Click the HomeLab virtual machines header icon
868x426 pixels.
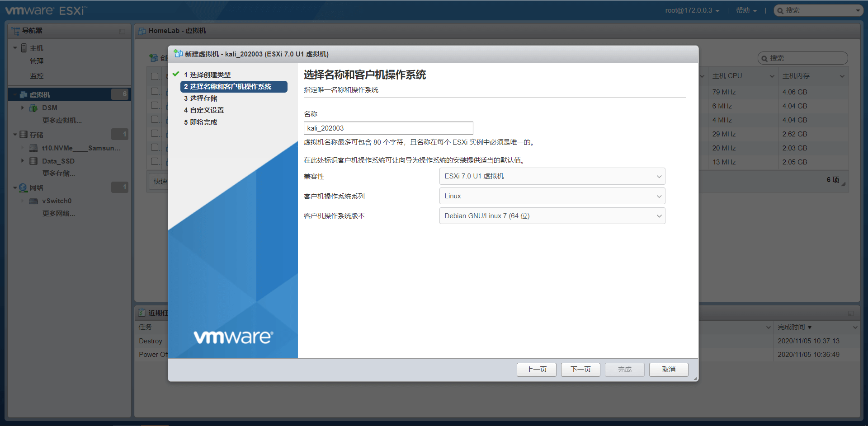pos(142,31)
